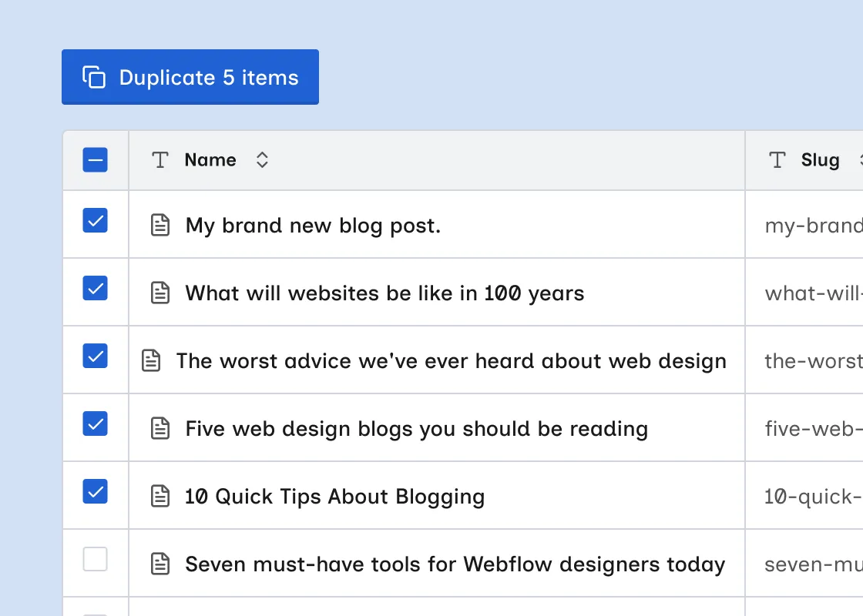Viewport: 863px width, 616px height.
Task: Uncheck the 10 Quick Tips About Blogging checkbox
Action: 96,492
